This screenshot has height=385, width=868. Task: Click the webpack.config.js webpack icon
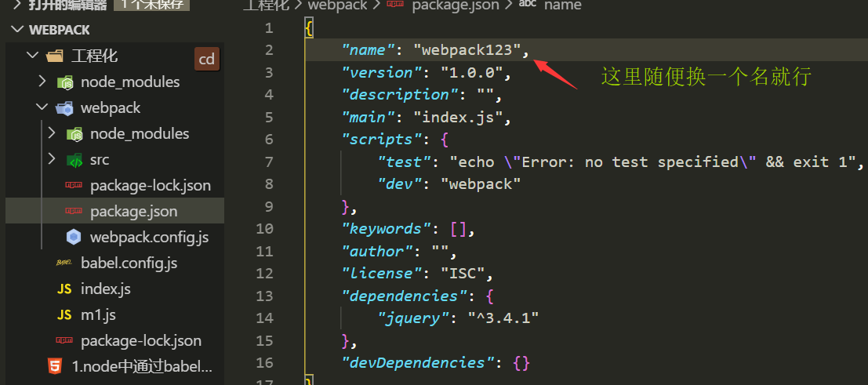pos(74,237)
